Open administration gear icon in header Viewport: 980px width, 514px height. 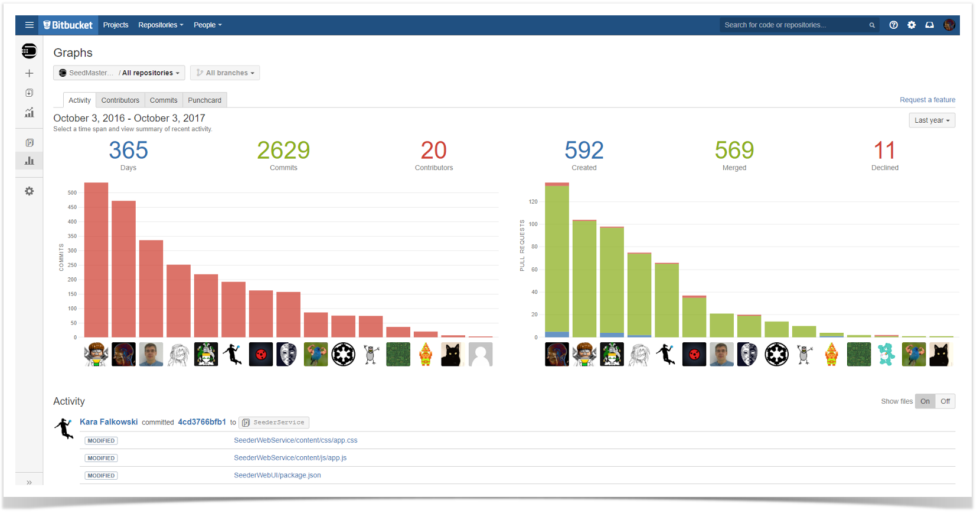[912, 25]
